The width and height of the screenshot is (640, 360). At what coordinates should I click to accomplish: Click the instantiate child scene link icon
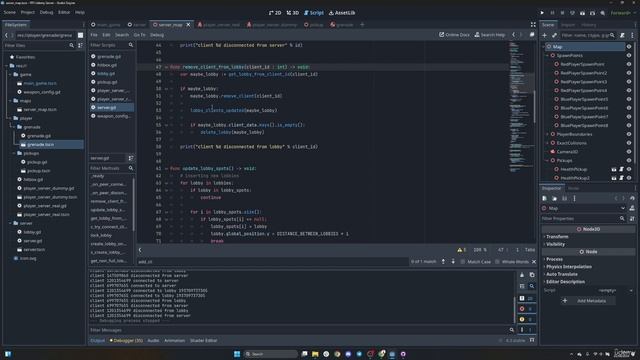coord(554,36)
